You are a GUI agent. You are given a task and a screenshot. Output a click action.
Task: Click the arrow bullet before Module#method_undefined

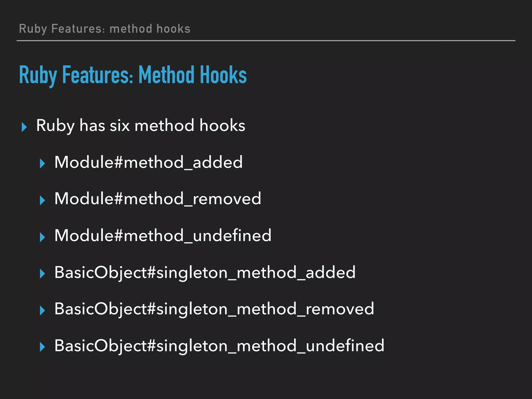click(x=43, y=237)
